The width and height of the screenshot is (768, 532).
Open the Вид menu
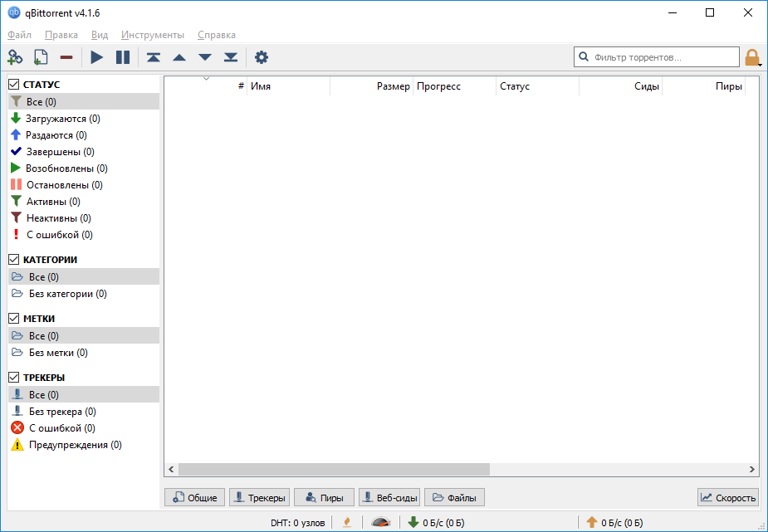tap(100, 35)
